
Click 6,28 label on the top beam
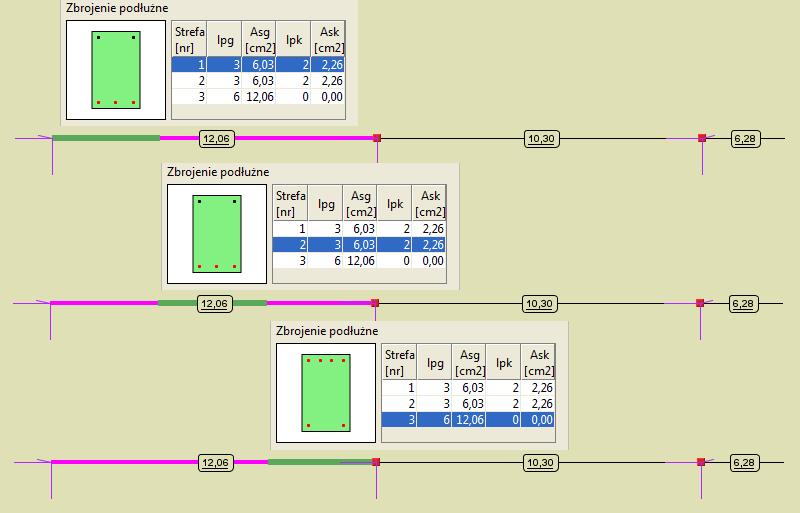745,138
